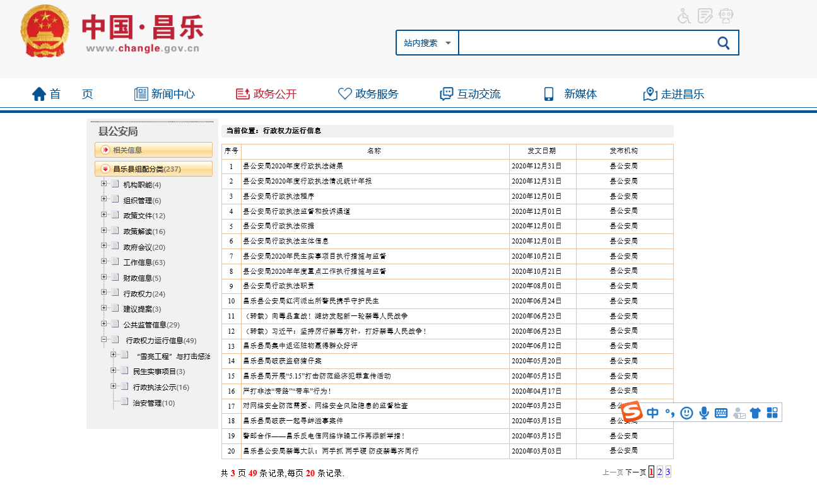Open the 站内搜索 search scope dropdown
The height and width of the screenshot is (504, 817).
pos(428,43)
